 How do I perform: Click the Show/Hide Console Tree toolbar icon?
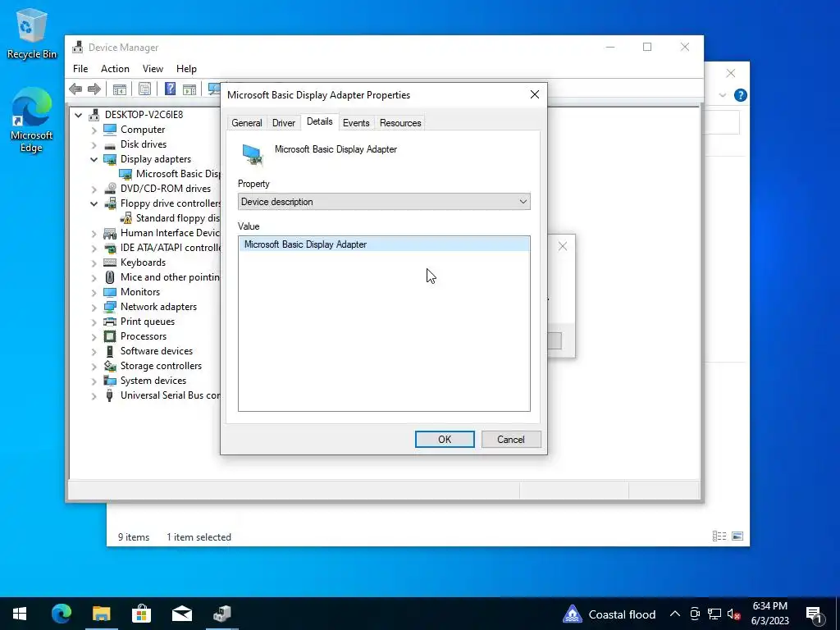(120, 89)
